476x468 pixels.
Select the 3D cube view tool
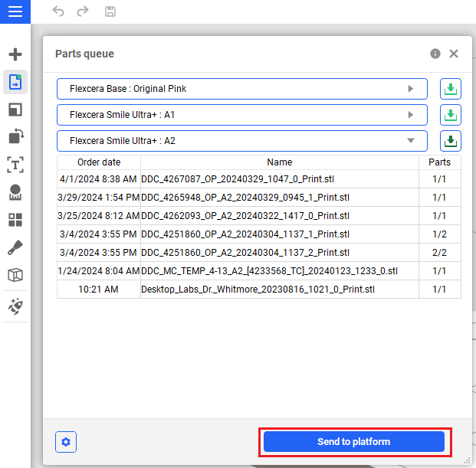point(15,275)
